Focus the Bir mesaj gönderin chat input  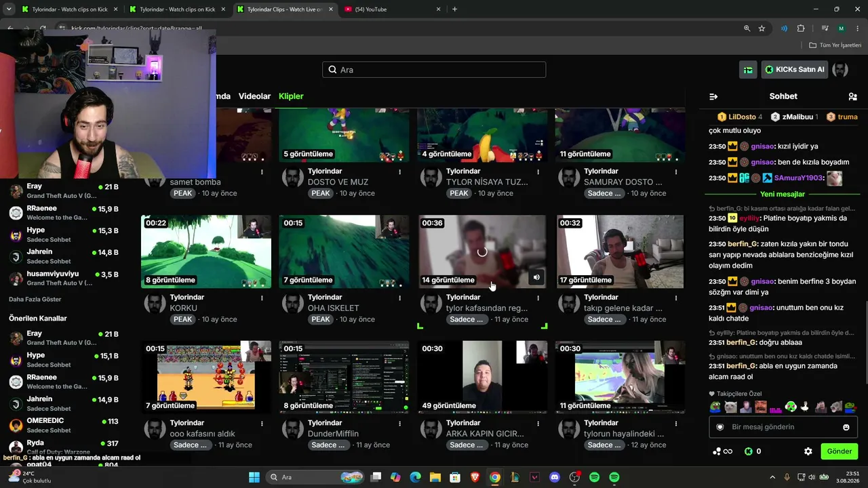coord(783,427)
